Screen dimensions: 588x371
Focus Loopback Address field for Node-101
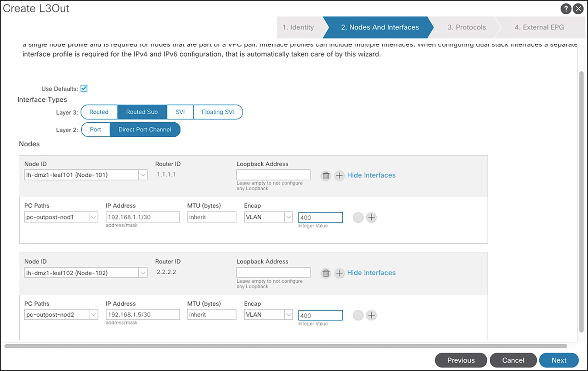coord(273,175)
